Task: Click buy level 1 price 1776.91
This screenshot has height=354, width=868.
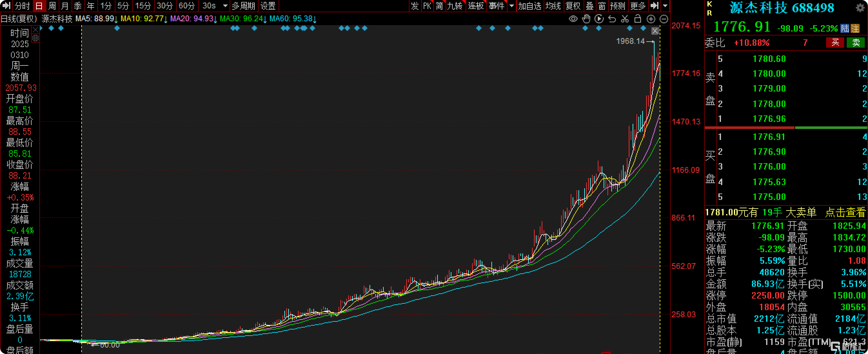Action: pyautogui.click(x=769, y=137)
